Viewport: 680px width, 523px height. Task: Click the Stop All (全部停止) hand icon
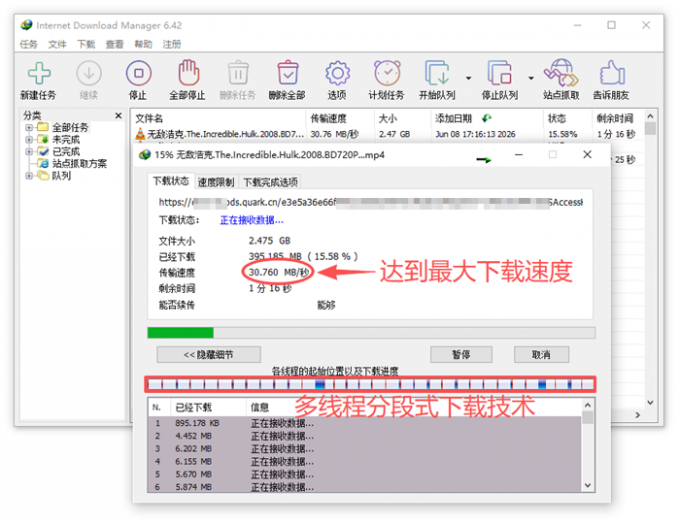189,72
